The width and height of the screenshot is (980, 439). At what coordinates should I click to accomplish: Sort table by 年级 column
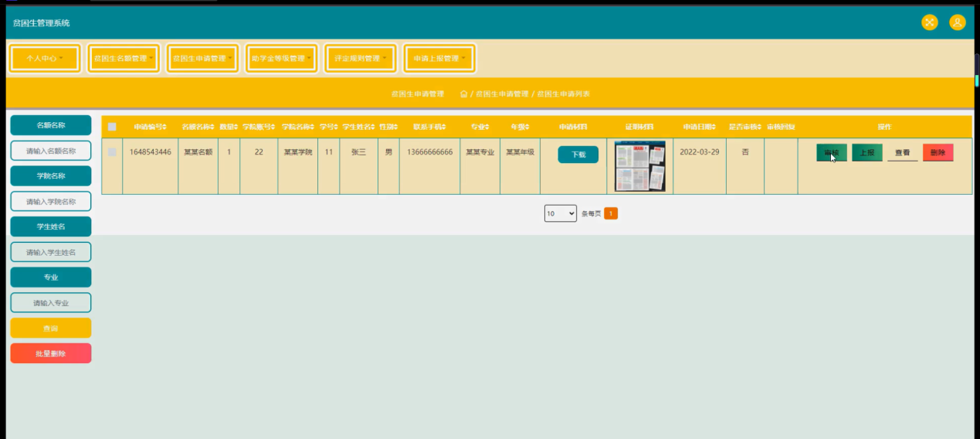coord(520,127)
